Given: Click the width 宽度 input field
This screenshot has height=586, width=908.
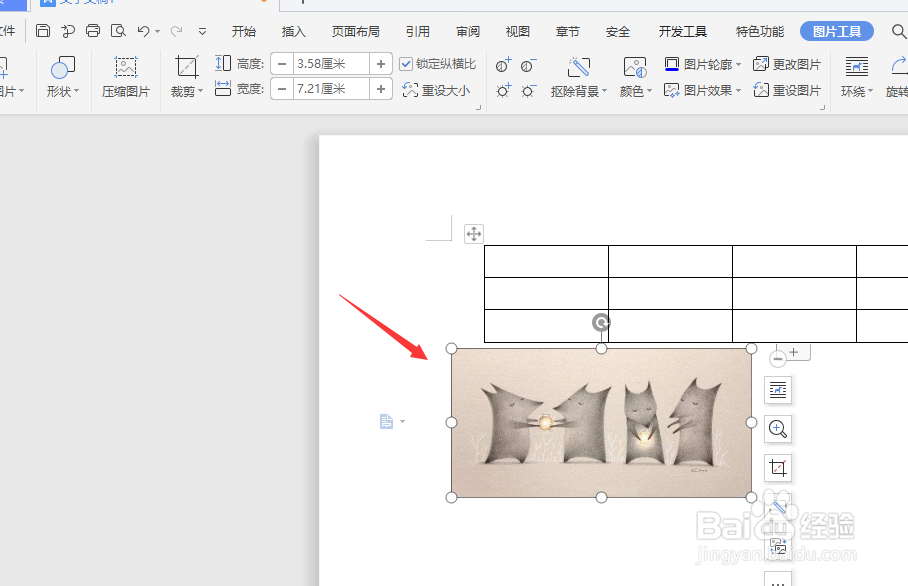Looking at the screenshot, I should (x=331, y=89).
